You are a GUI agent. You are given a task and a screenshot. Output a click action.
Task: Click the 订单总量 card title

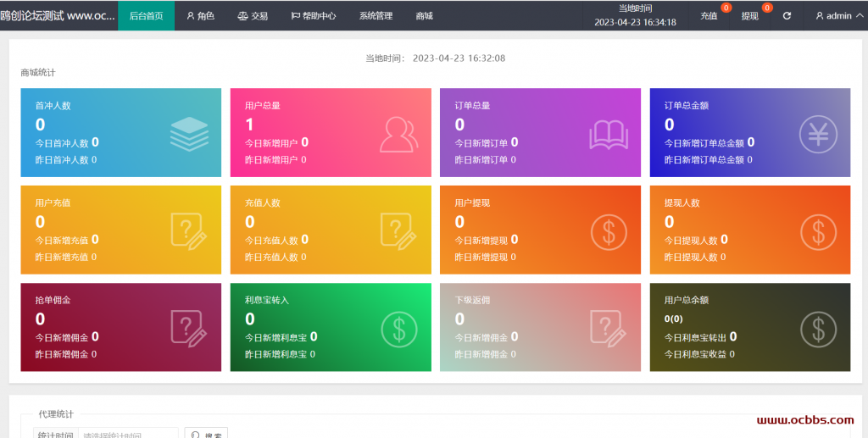pyautogui.click(x=472, y=106)
